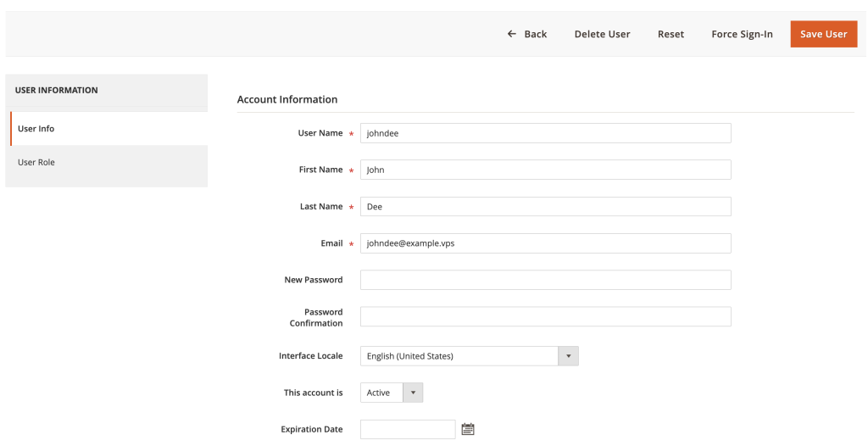Click the Expiration Date text input
The height and width of the screenshot is (446, 868).
pos(408,429)
